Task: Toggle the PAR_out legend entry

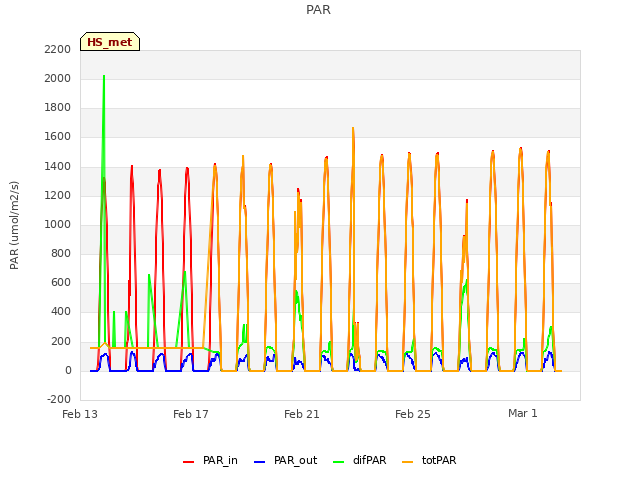Action: pyautogui.click(x=285, y=460)
